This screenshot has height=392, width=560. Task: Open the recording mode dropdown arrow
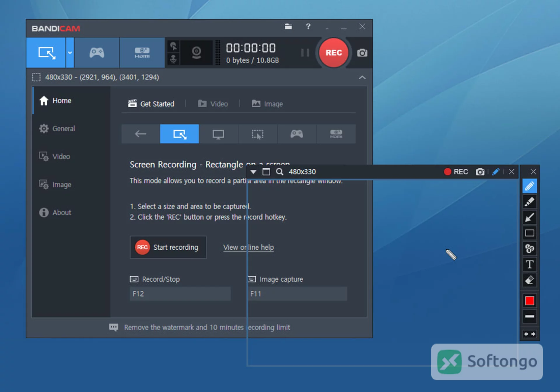[70, 53]
